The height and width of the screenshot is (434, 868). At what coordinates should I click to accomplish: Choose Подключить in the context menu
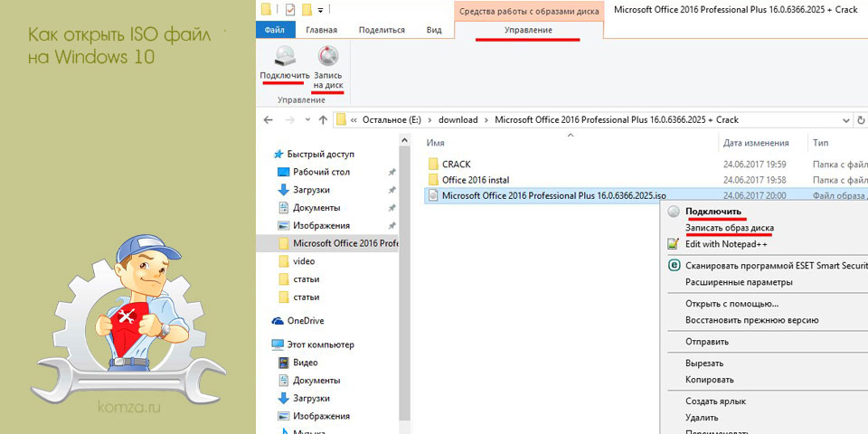[713, 212]
